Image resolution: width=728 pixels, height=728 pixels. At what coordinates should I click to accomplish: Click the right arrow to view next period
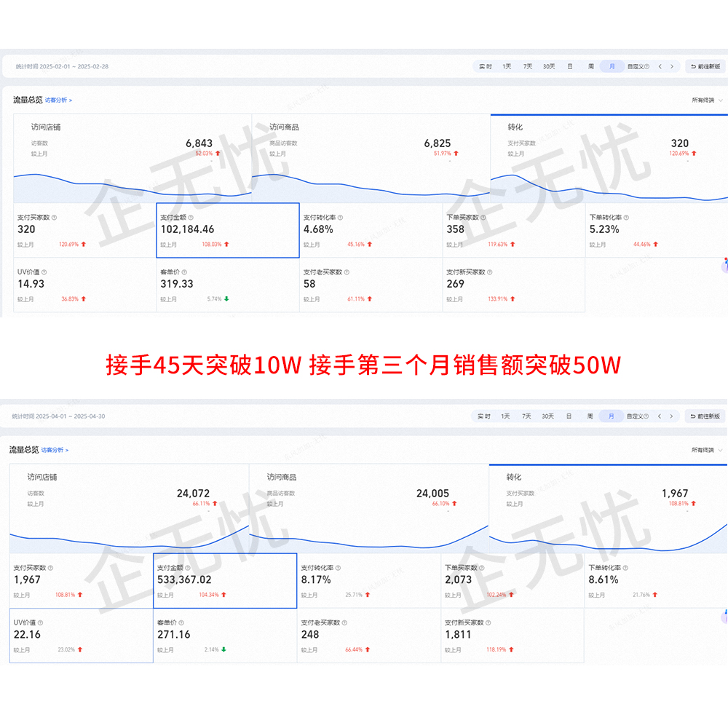(x=671, y=66)
